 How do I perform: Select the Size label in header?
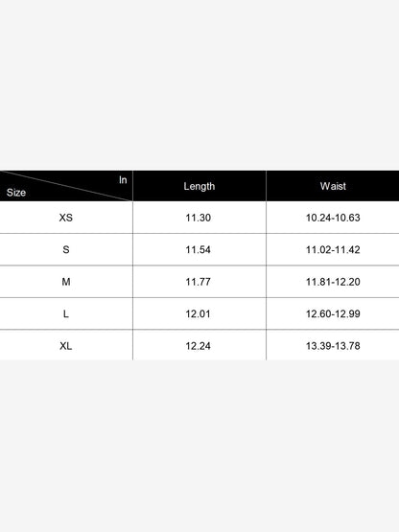pos(16,193)
